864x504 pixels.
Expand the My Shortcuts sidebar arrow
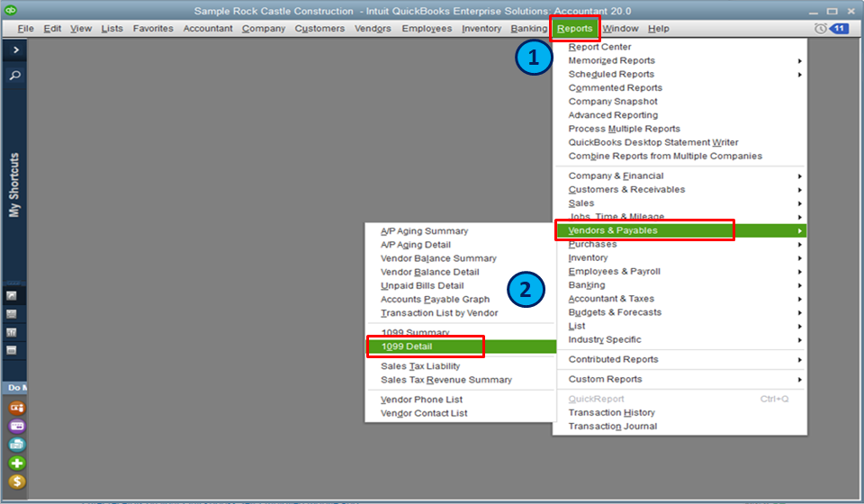[x=15, y=50]
